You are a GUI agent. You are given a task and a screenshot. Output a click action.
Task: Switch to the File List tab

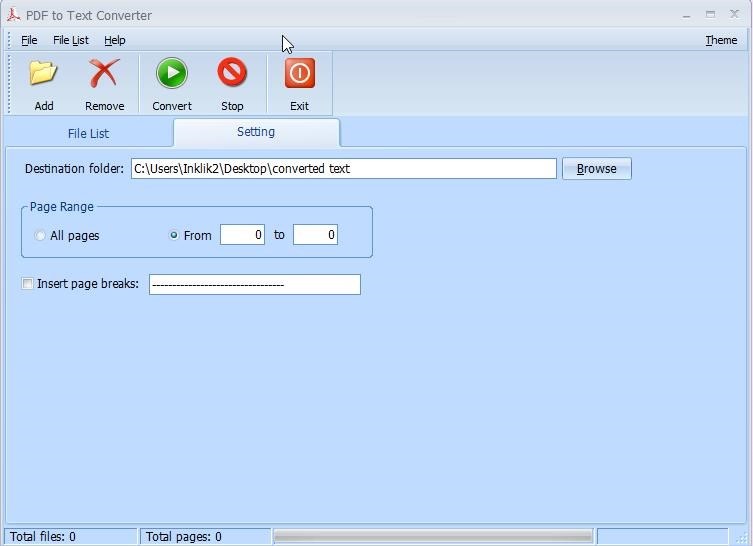(88, 133)
